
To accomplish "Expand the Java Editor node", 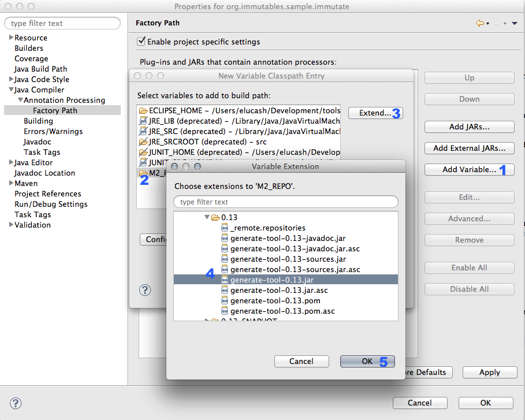I will [x=11, y=162].
